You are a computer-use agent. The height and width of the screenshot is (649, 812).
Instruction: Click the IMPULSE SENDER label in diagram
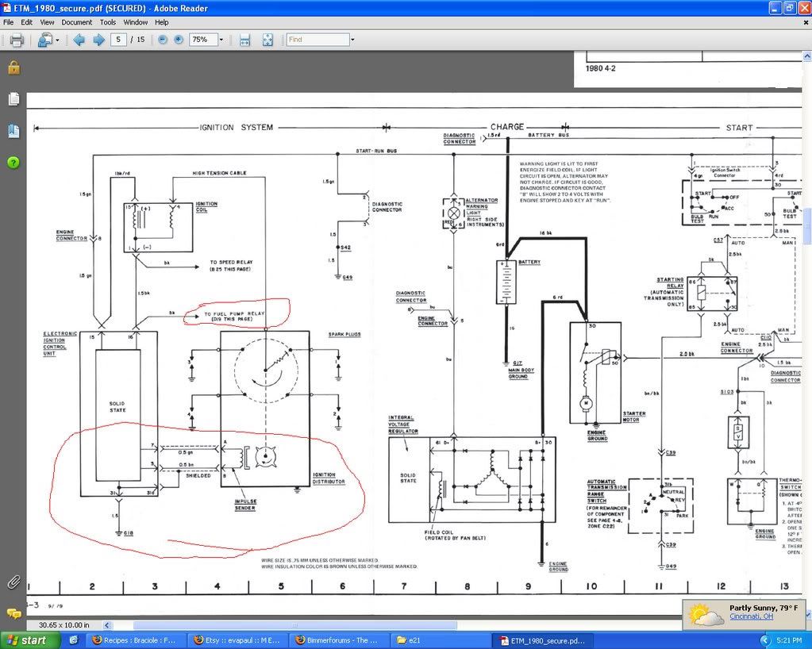coord(245,505)
